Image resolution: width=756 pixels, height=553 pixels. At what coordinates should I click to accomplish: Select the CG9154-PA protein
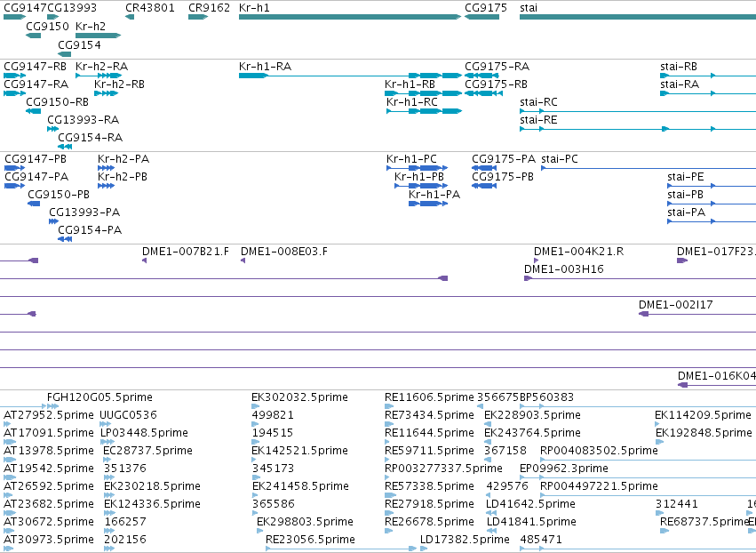65,239
